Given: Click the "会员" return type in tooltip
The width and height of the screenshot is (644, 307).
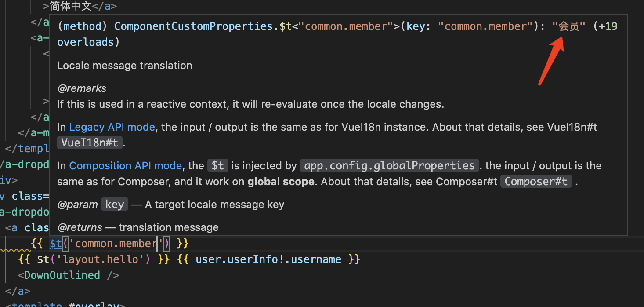Looking at the screenshot, I should [x=569, y=26].
